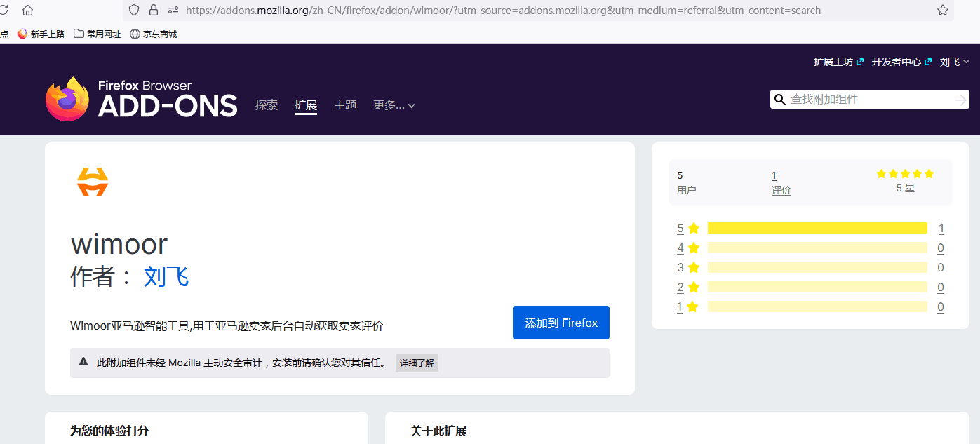Click the 2-star rating row label
980x444 pixels.
[688, 287]
